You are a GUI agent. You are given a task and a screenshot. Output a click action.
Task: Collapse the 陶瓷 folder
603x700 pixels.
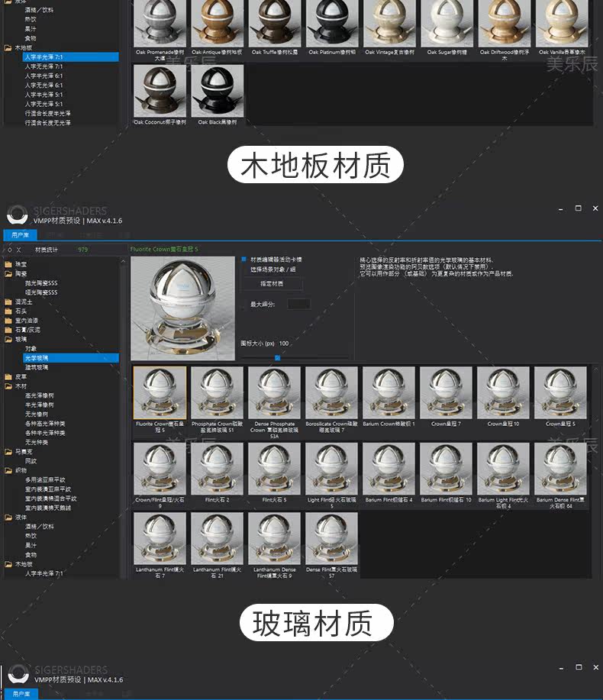[x=8, y=273]
